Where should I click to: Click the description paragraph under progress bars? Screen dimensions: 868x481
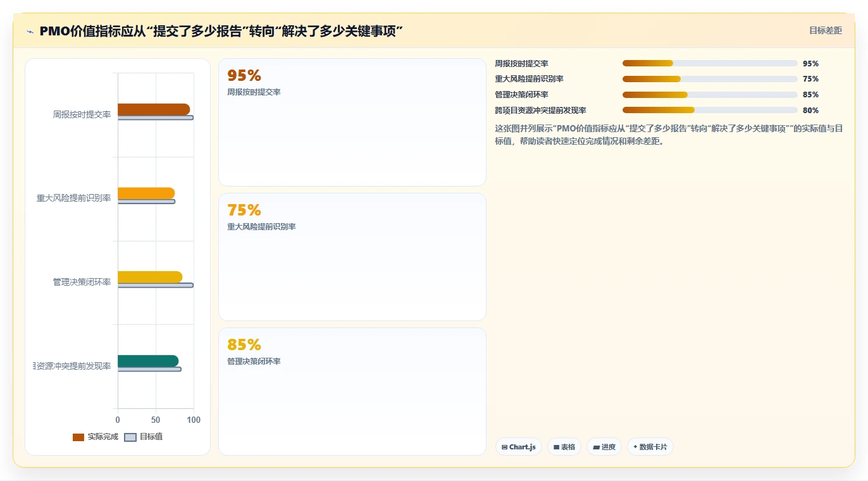tap(669, 135)
